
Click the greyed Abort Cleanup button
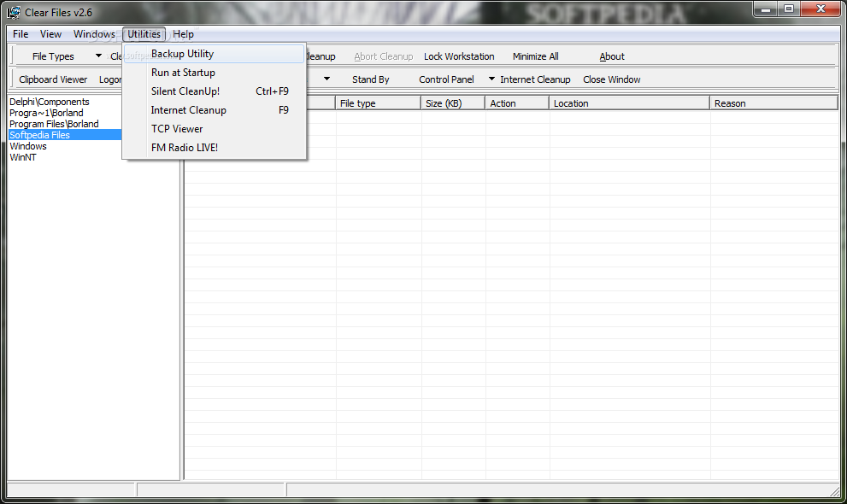384,56
